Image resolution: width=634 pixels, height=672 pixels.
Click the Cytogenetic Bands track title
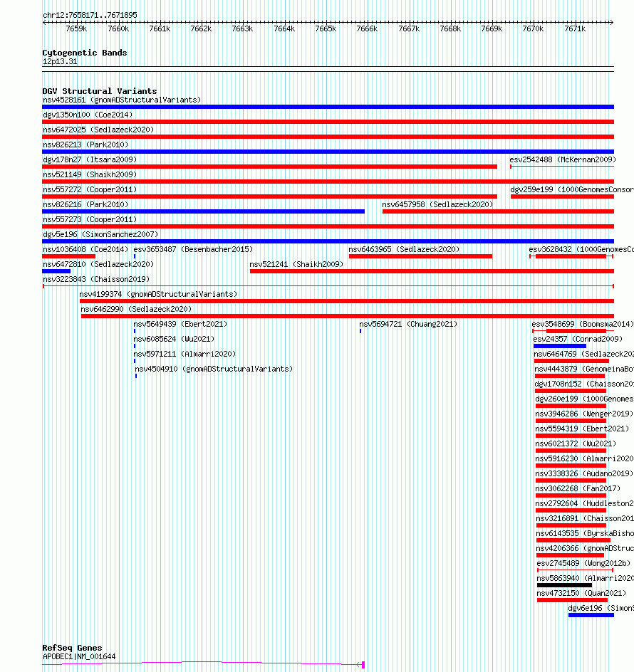tap(85, 53)
